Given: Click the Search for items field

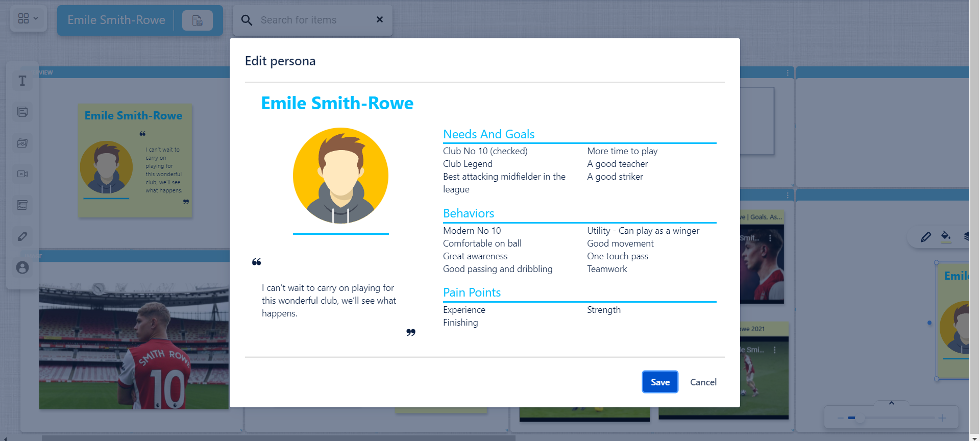Looking at the screenshot, I should pyautogui.click(x=312, y=20).
